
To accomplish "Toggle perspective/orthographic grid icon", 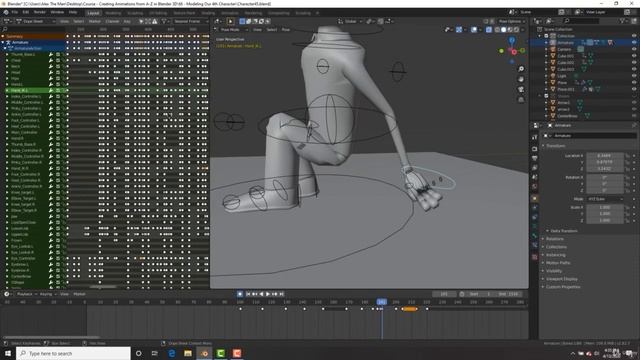I will (521, 100).
